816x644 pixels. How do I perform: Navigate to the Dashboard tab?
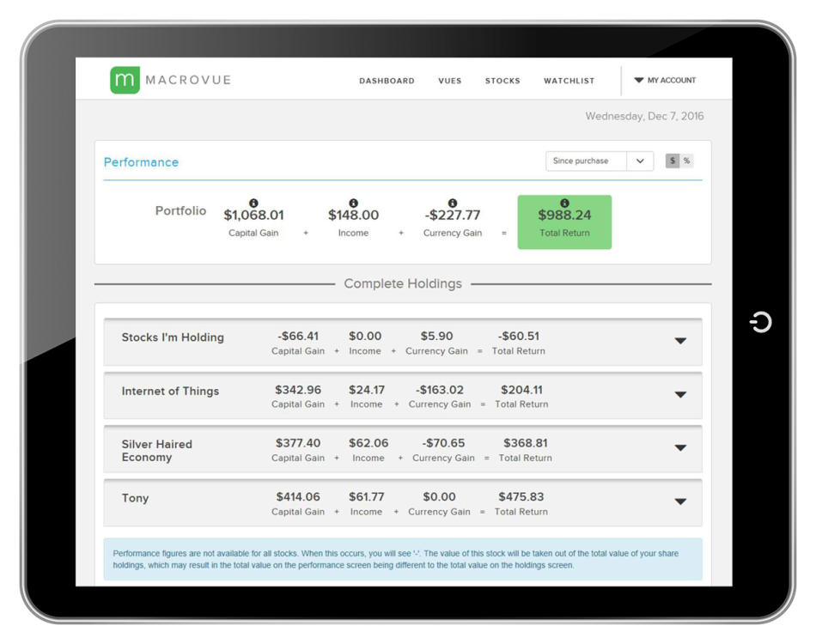(387, 81)
